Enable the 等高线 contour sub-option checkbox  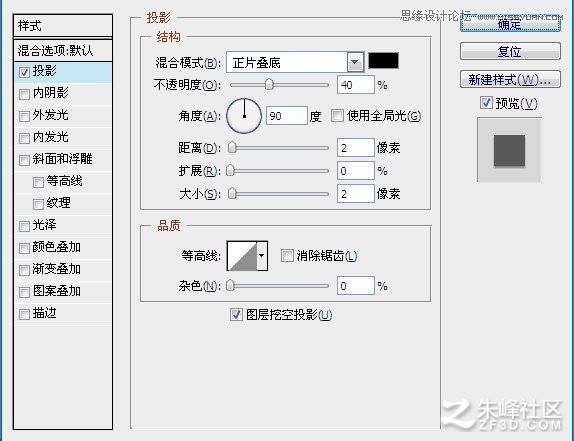coord(38,182)
